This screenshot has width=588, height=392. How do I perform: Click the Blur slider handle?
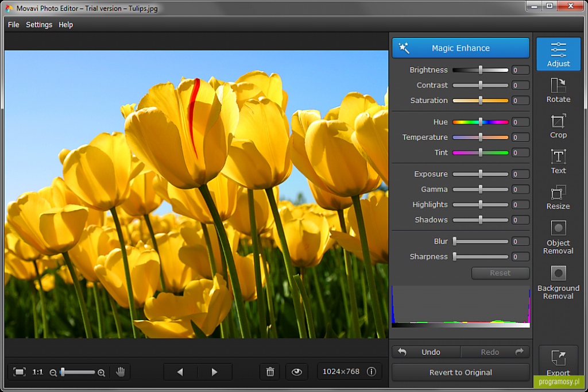[x=455, y=241]
